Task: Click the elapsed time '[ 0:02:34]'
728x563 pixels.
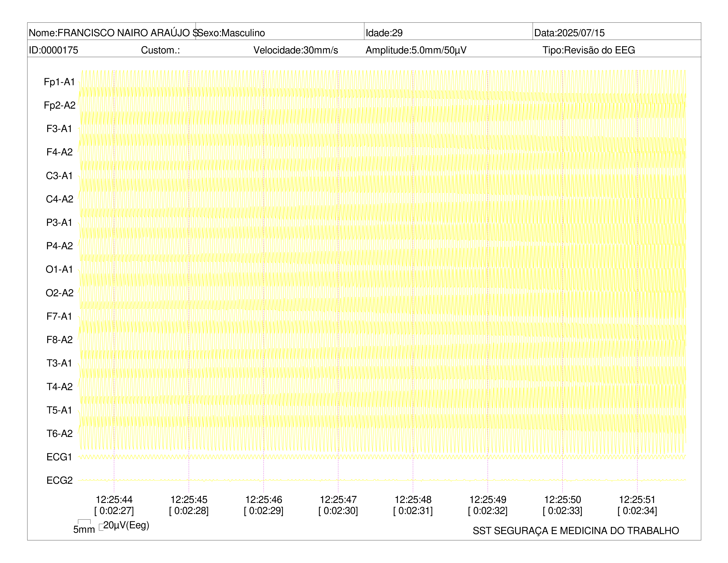Action: [x=637, y=511]
